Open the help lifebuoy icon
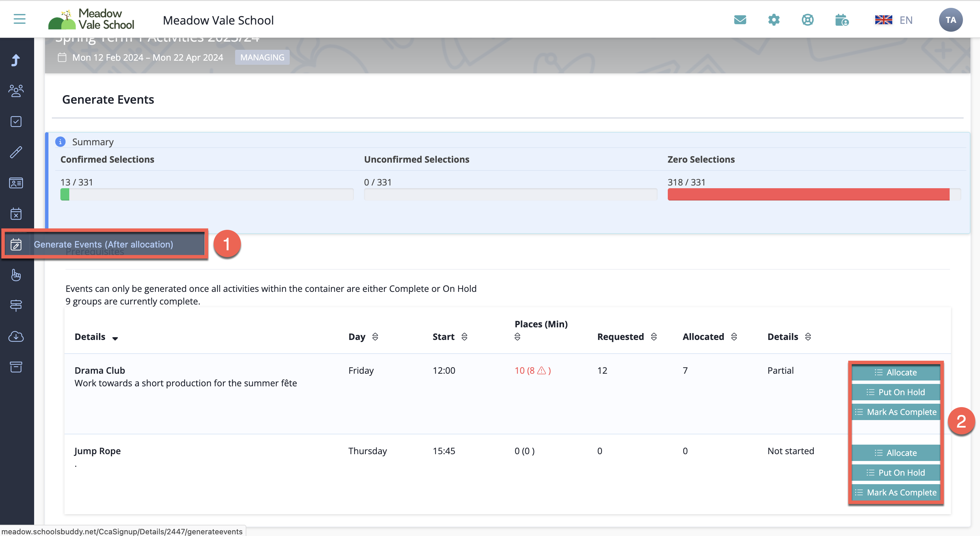 point(808,20)
